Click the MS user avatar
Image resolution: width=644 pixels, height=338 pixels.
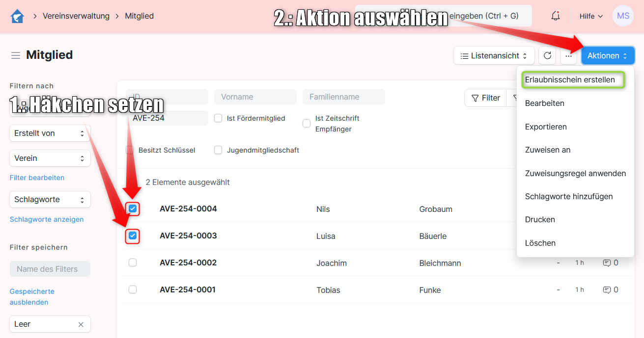click(x=623, y=16)
